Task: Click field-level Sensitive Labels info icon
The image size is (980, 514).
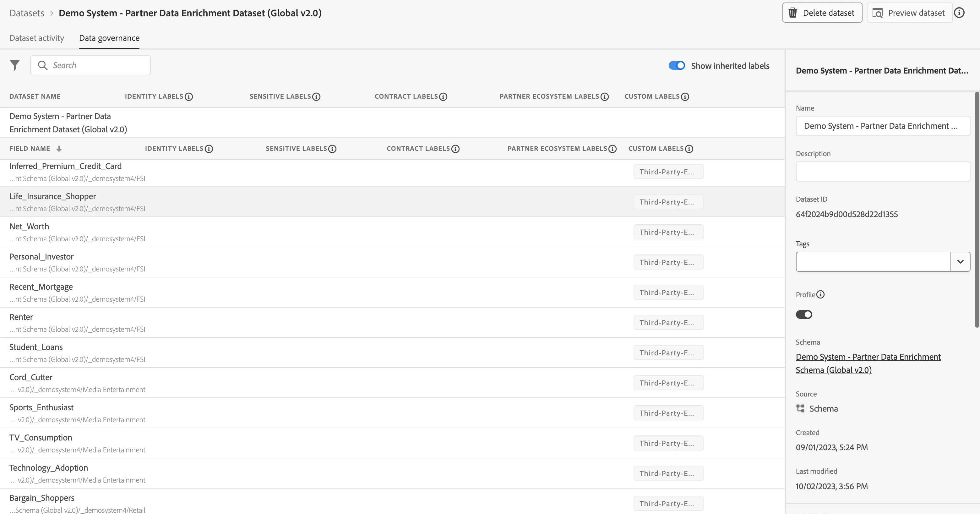Action: coord(332,149)
